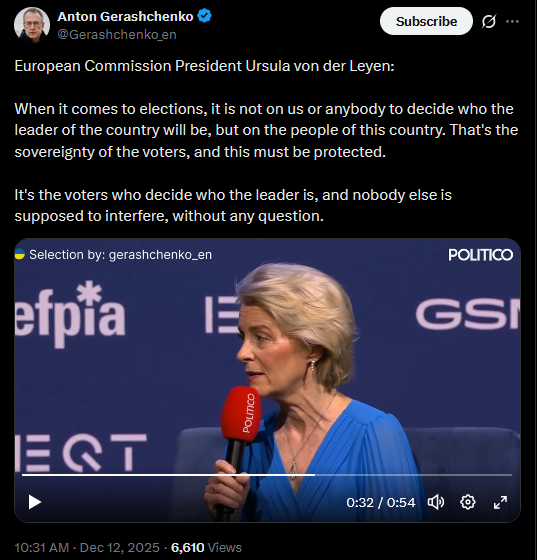Image resolution: width=537 pixels, height=560 pixels.
Task: Open the three-dot more options menu
Action: point(512,21)
